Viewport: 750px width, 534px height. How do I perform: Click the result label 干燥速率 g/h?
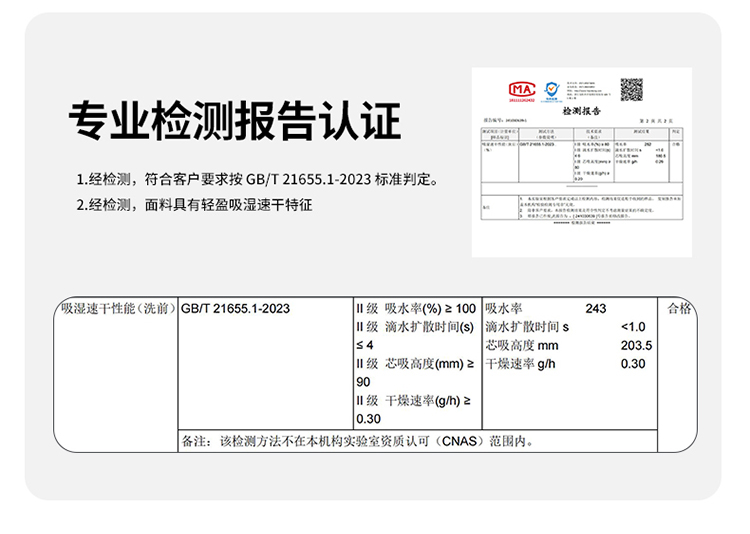coord(520,364)
